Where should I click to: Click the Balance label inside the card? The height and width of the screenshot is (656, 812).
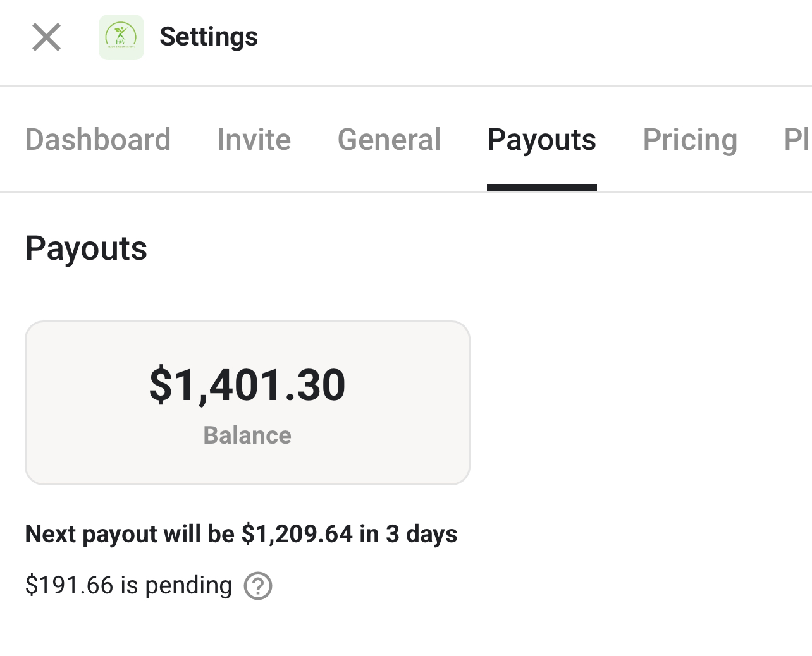247,435
